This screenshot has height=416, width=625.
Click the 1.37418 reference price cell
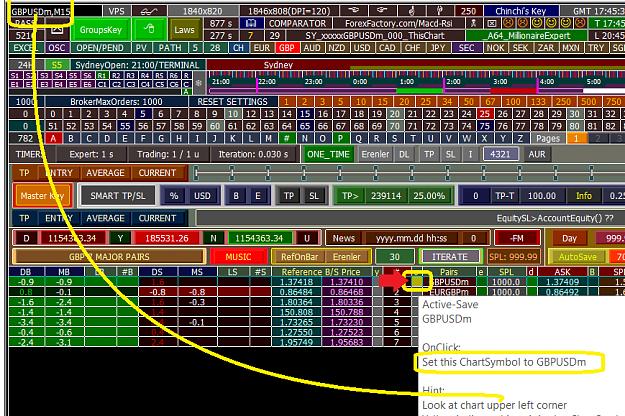296,282
